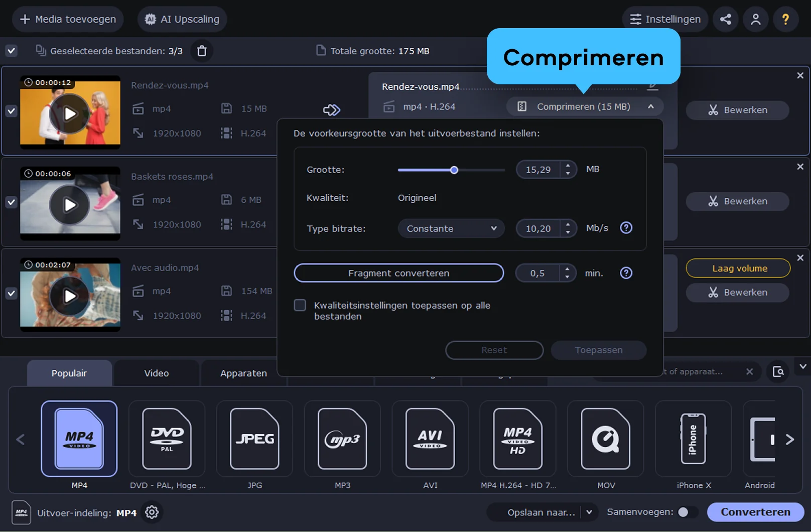Show help for bitrate type
Screen dimensions: 811x532
[x=626, y=228]
